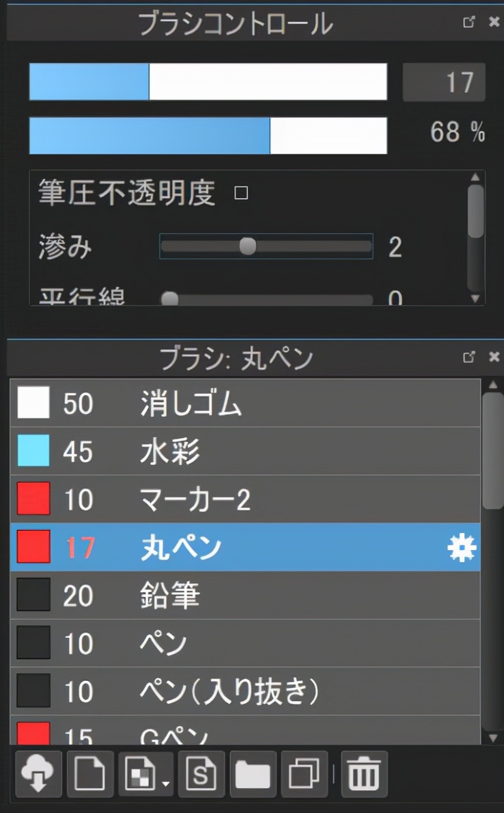Click the brush size value field showing 17
The width and height of the screenshot is (504, 813).
tap(444, 82)
